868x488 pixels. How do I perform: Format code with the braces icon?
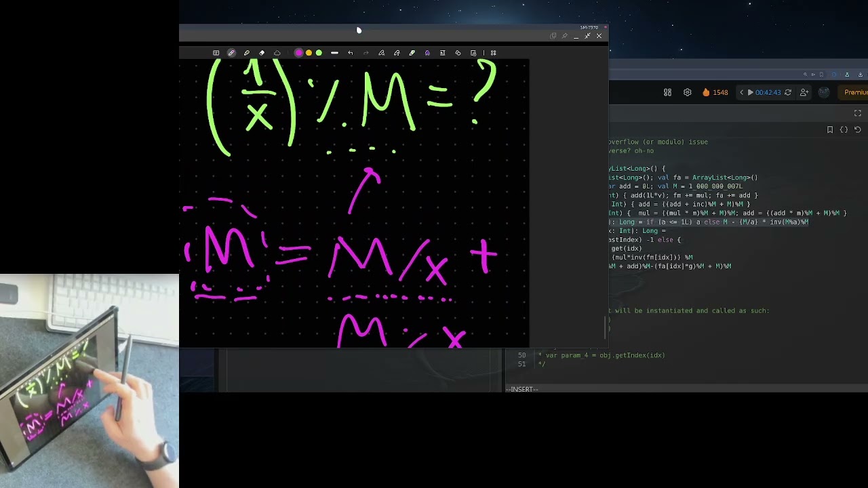pyautogui.click(x=844, y=129)
